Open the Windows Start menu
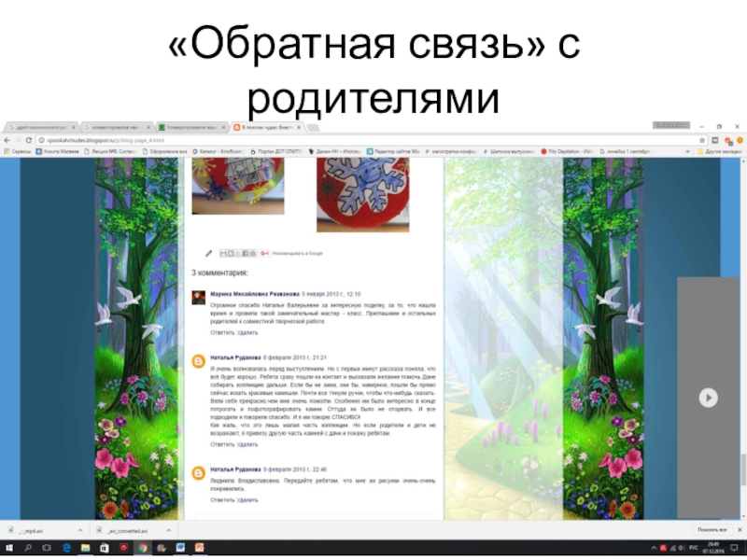747x560 pixels. coord(9,548)
